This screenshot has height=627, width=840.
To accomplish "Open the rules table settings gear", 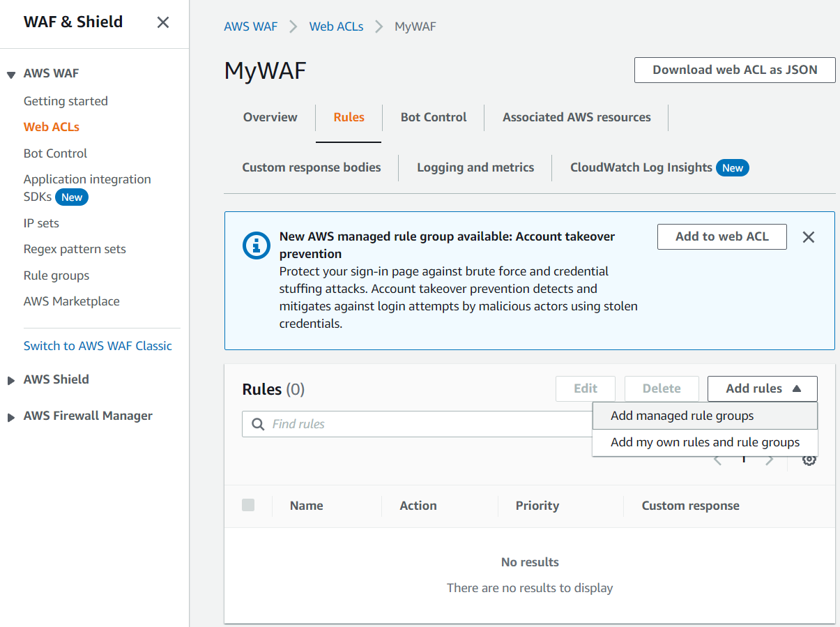I will tap(809, 460).
